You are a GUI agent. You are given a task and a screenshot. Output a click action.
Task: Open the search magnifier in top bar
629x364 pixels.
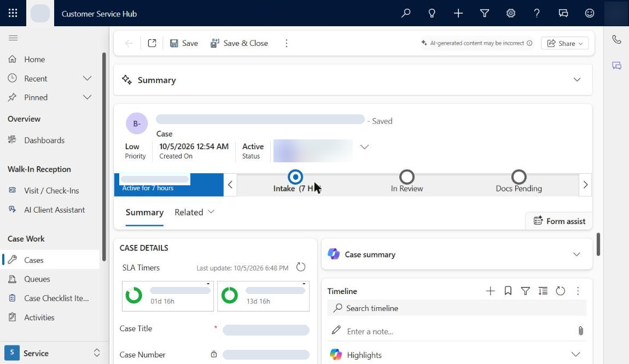click(405, 13)
